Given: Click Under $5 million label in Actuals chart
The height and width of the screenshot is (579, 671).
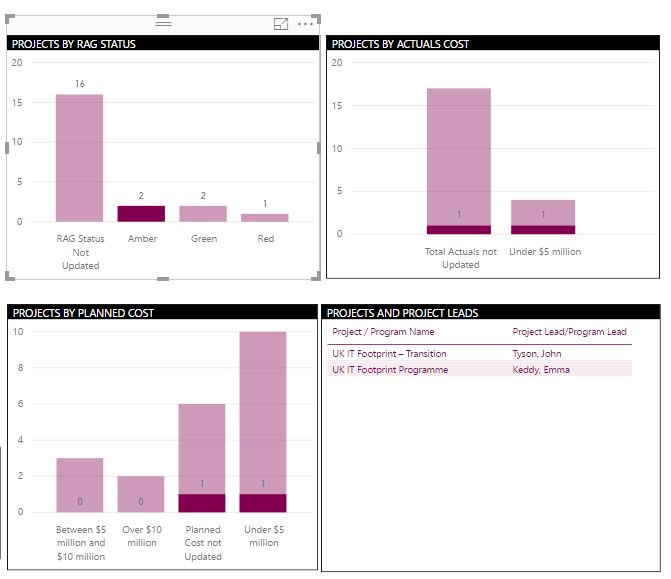Looking at the screenshot, I should (545, 252).
